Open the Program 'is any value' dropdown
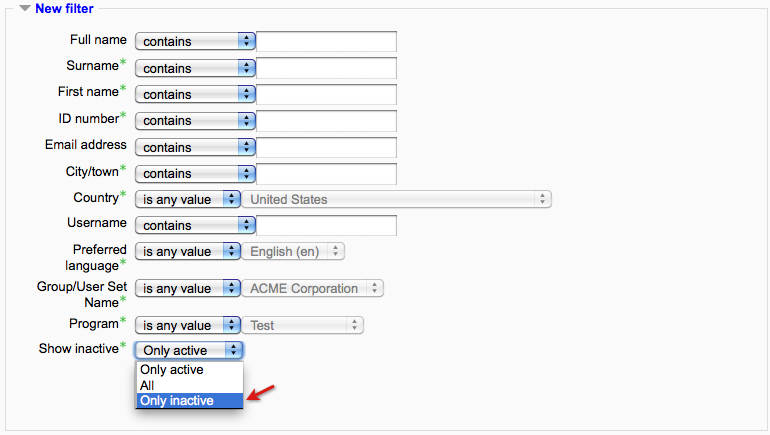 coord(188,325)
